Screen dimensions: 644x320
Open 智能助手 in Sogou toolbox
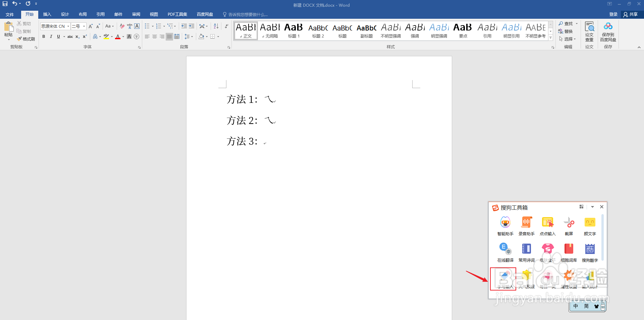click(x=505, y=226)
